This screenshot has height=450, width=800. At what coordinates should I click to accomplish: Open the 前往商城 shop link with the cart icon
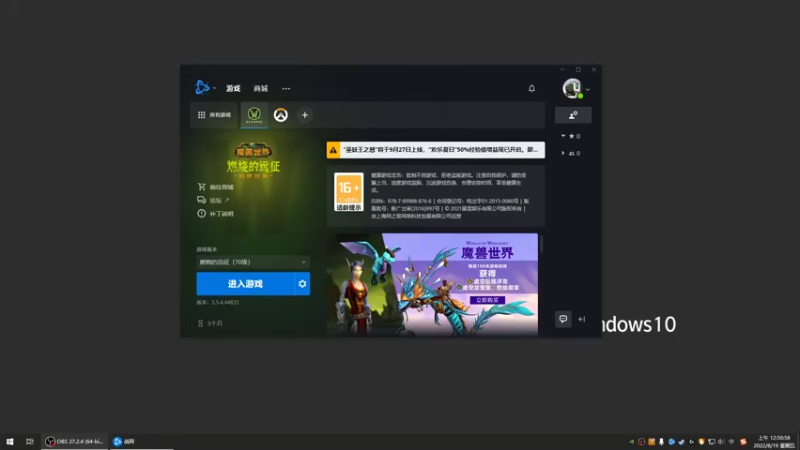pyautogui.click(x=215, y=187)
